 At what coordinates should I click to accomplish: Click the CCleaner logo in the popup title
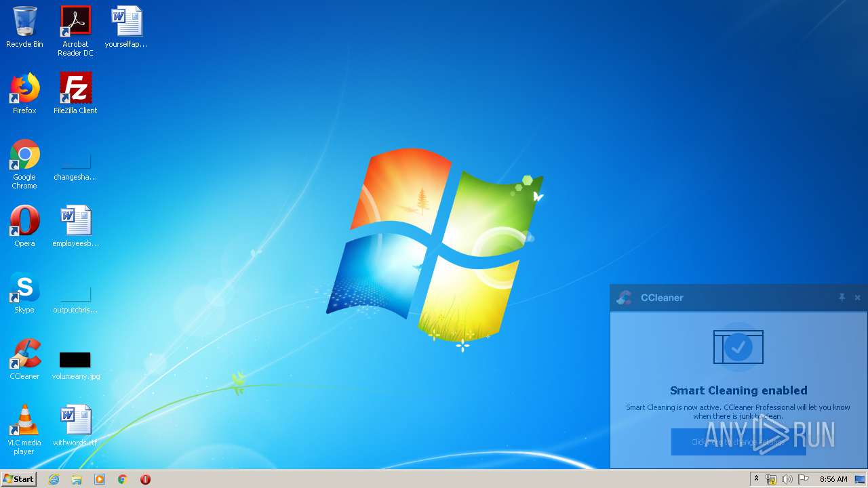tap(624, 298)
